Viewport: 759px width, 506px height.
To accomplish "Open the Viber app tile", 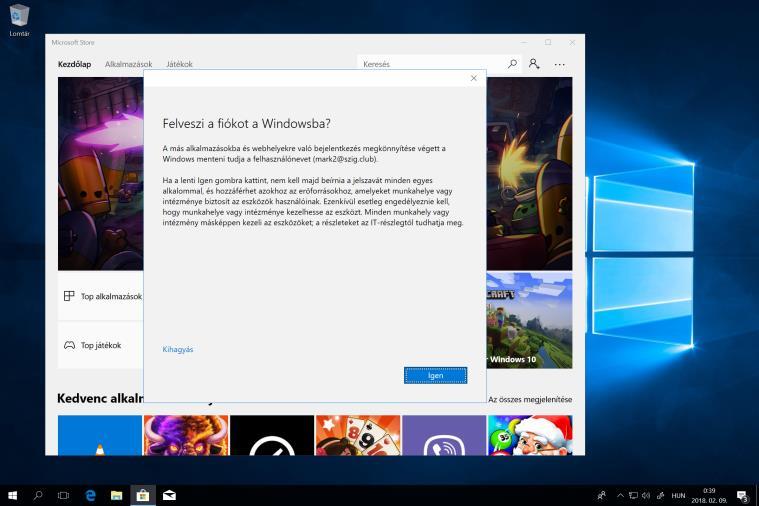I will pos(444,435).
